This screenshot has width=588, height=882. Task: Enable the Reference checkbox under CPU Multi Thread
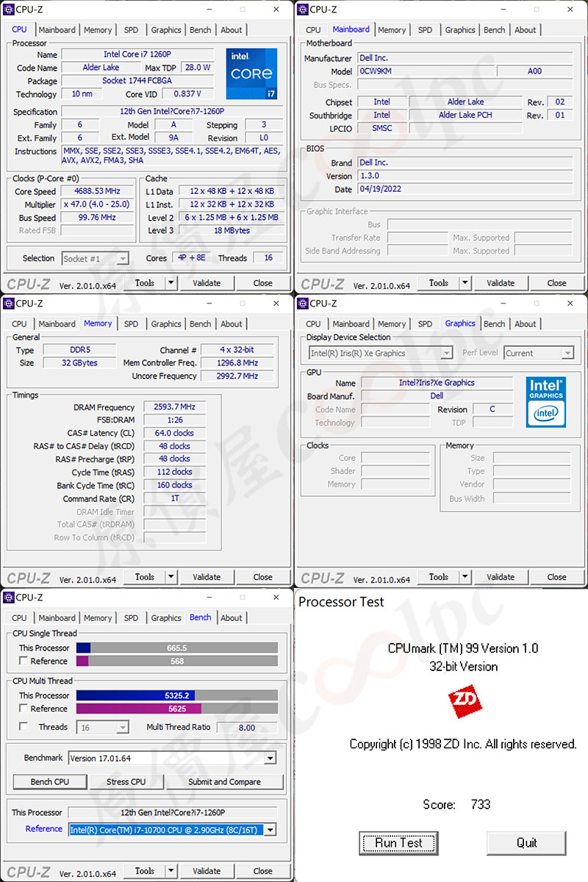click(24, 709)
